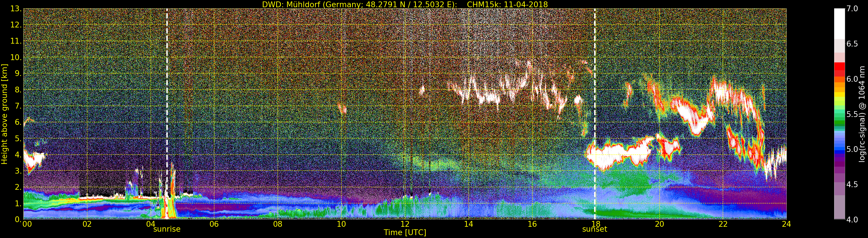The width and height of the screenshot is (868, 238).
Task: Select the '6.0' colorbar tick label
Action: (852, 79)
